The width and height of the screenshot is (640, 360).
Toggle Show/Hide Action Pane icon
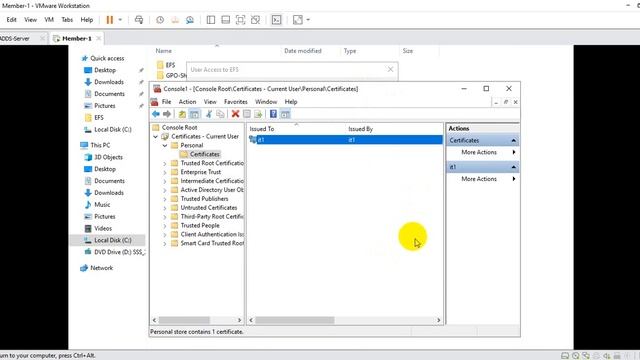click(x=285, y=114)
